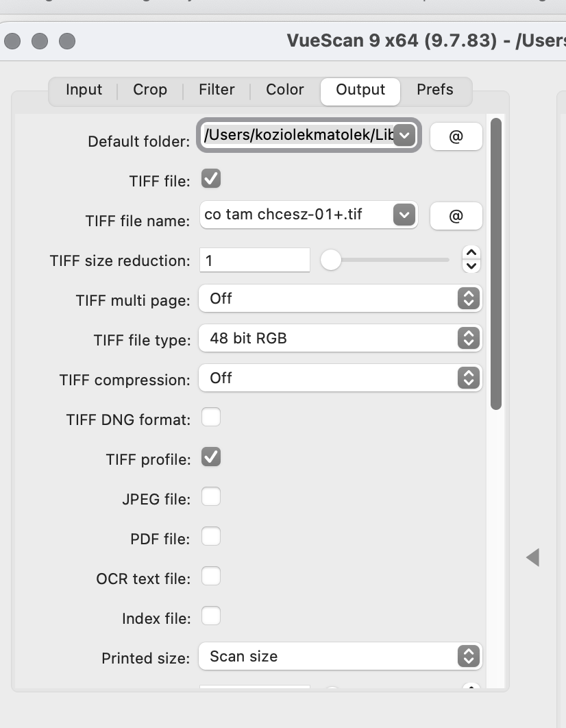566x728 pixels.
Task: Click the left-pointing triangle panel collapse arrow
Action: coord(533,557)
